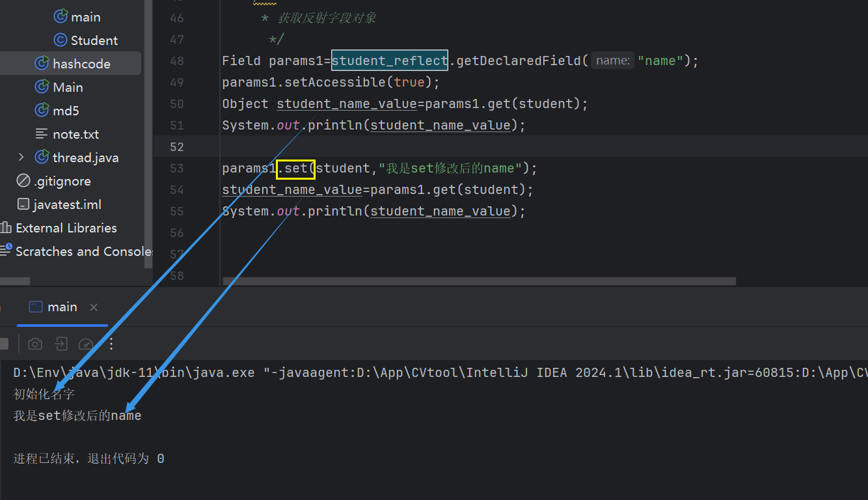Click the attach debugger icon in run toolbar
The image size is (868, 500).
[x=61, y=344]
